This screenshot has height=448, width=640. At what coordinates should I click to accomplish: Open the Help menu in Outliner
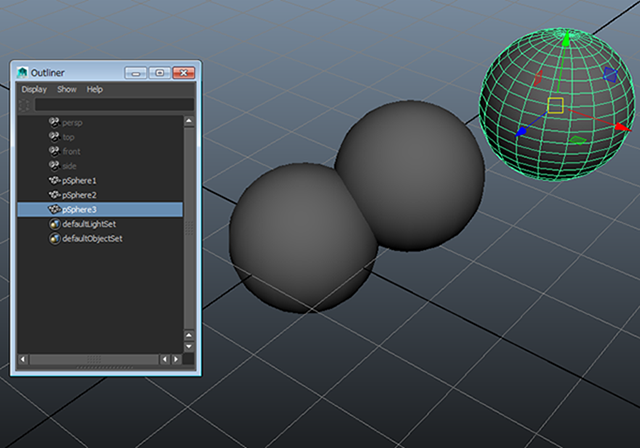[x=95, y=89]
